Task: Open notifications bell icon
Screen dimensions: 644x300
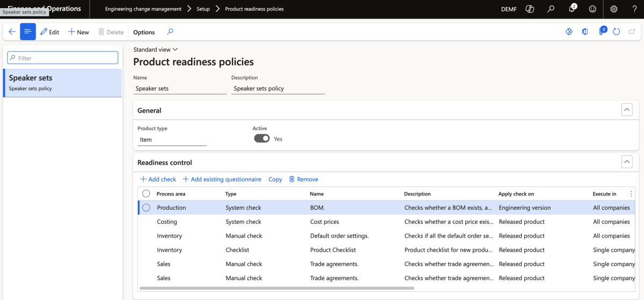Action: 572,9
